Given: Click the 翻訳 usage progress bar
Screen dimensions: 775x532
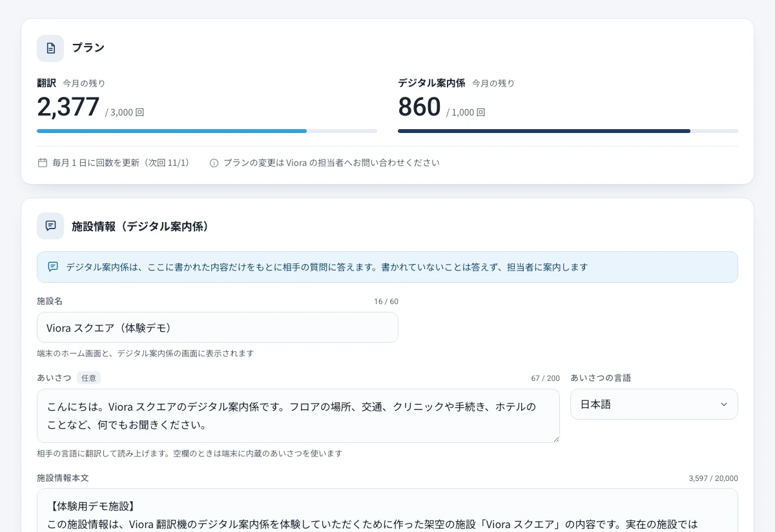Looking at the screenshot, I should pos(207,131).
